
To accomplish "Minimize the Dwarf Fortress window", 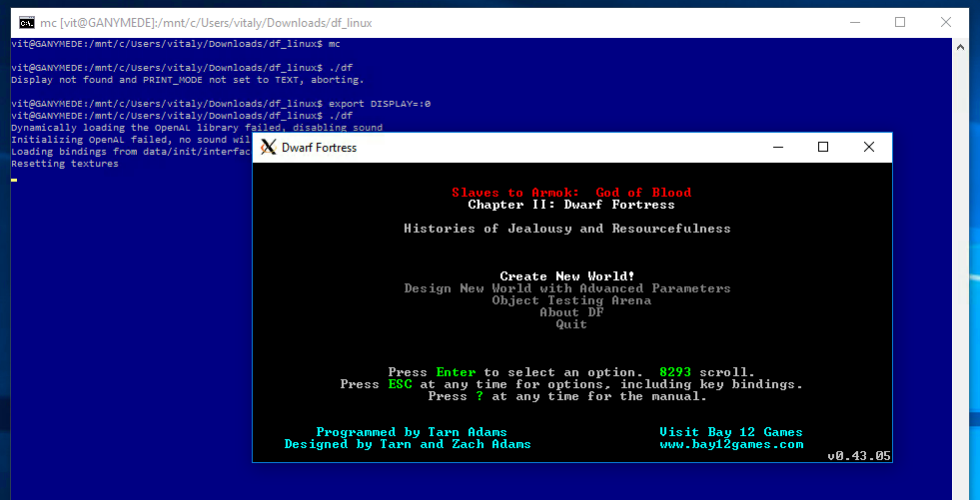I will coord(777,148).
